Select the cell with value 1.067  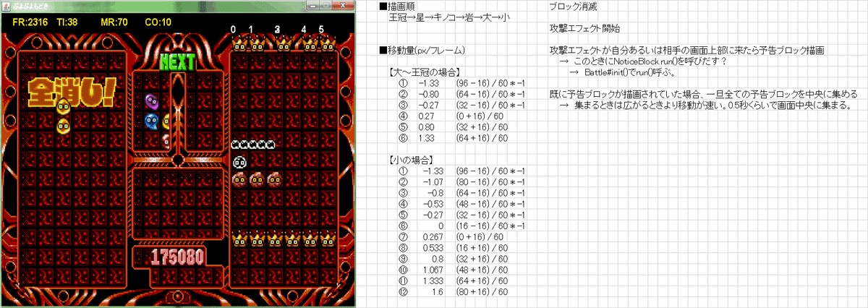[x=433, y=268]
